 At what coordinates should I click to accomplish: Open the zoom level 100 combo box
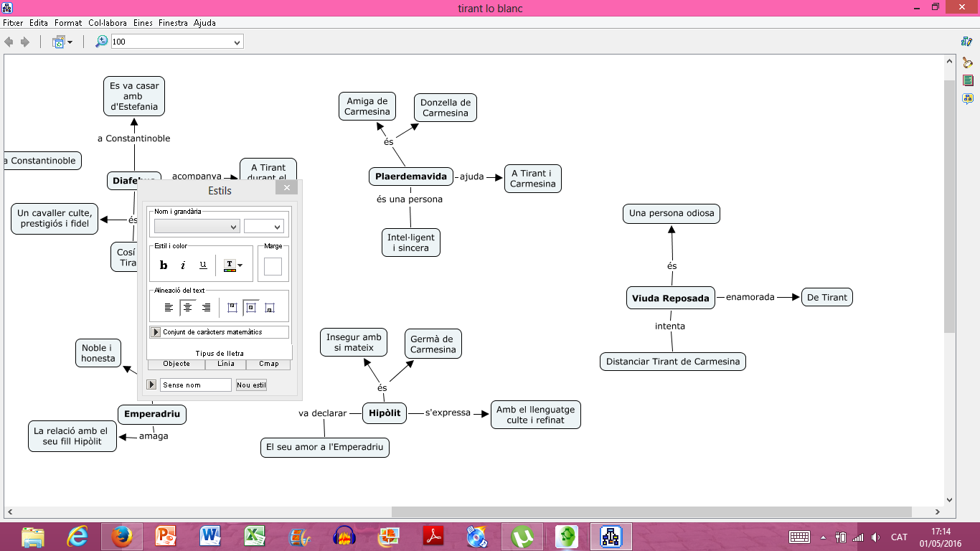[x=177, y=42]
